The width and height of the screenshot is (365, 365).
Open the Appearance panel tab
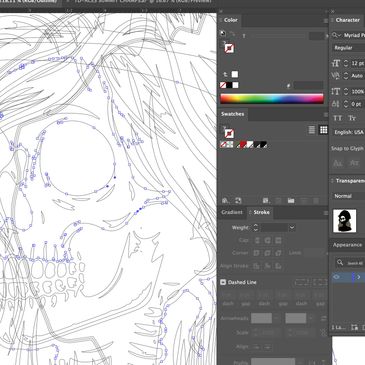[x=347, y=245]
